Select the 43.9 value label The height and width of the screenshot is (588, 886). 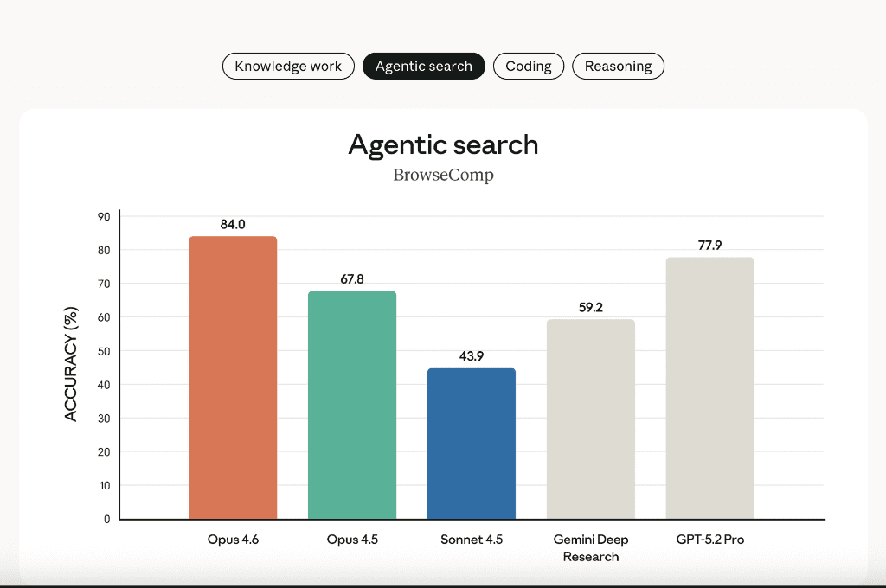[472, 356]
